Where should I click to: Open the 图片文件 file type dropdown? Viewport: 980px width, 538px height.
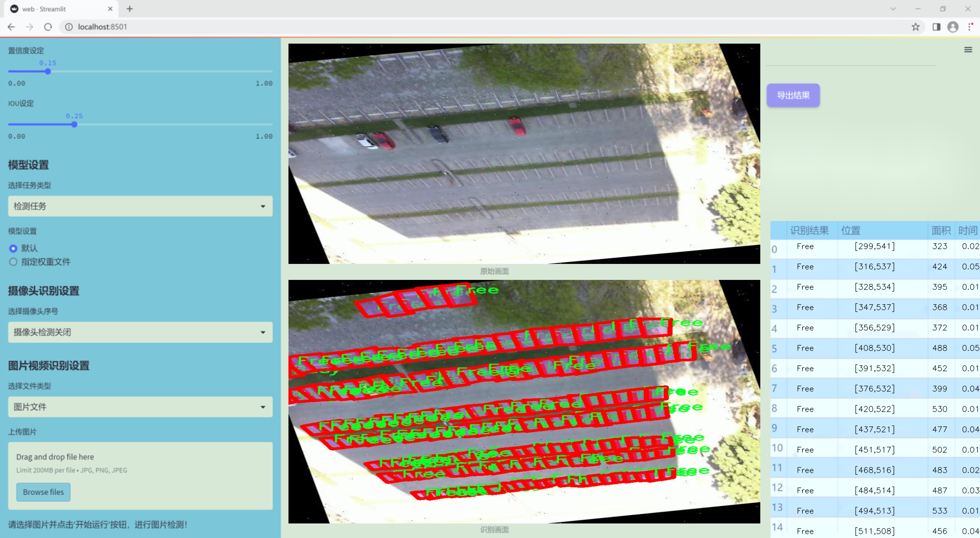coord(140,407)
